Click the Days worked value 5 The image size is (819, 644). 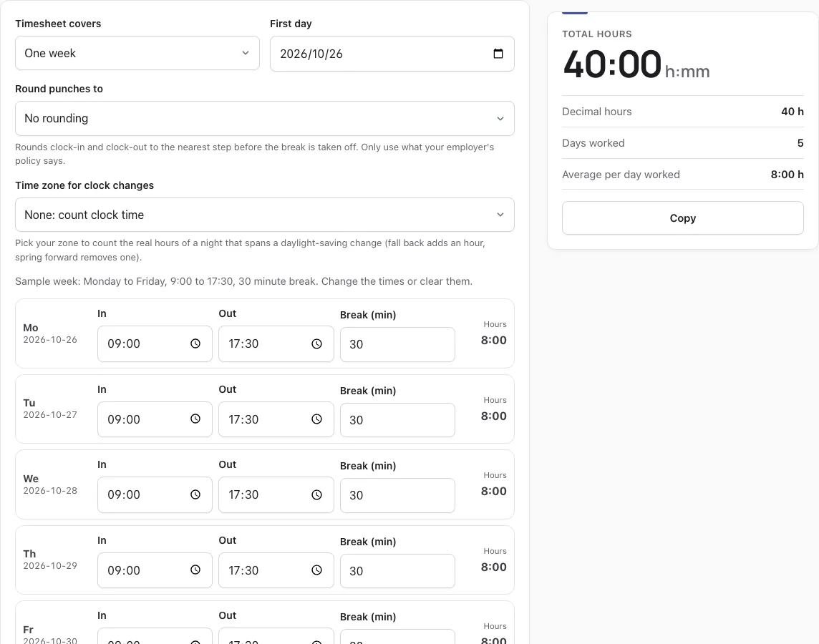pyautogui.click(x=800, y=143)
